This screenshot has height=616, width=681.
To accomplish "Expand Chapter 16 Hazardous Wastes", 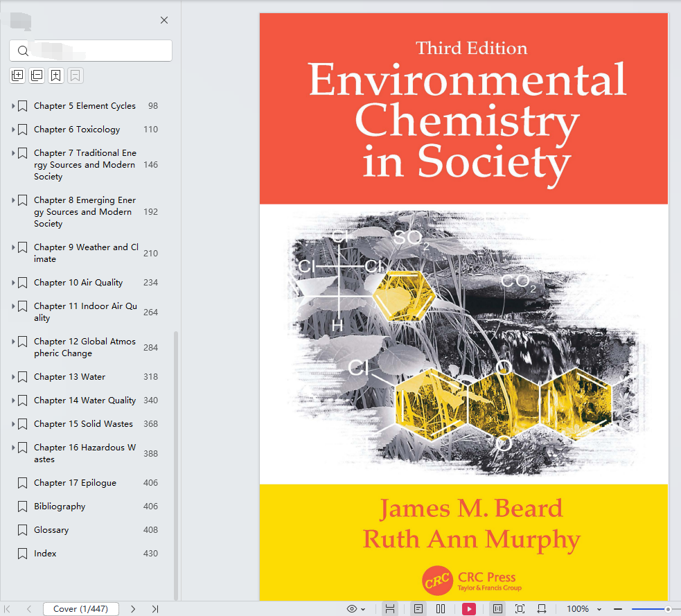I will click(x=13, y=448).
